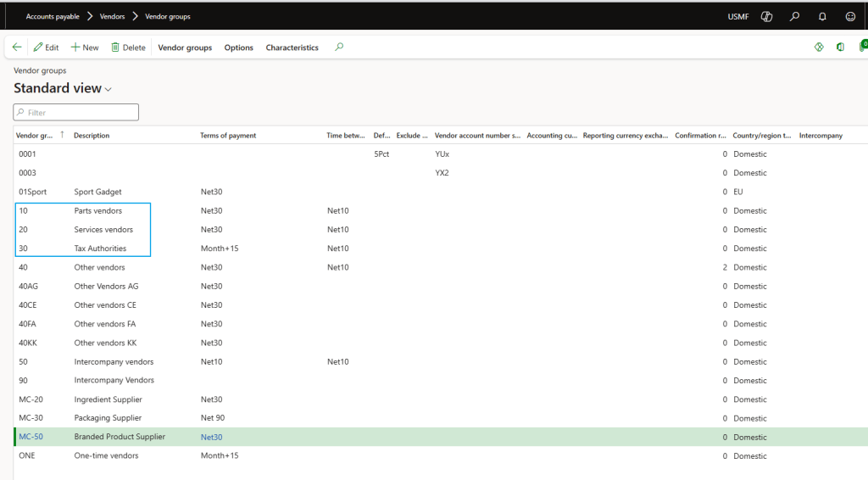The width and height of the screenshot is (868, 480).
Task: Create a New vendor group
Action: (85, 47)
